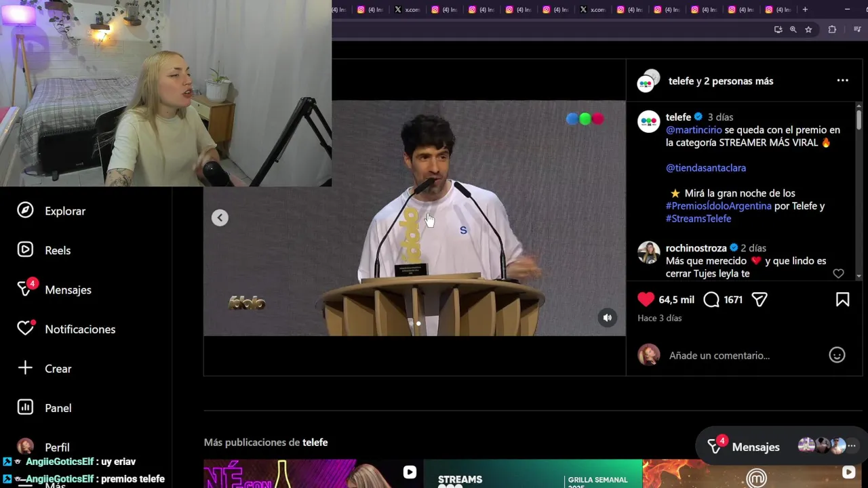The width and height of the screenshot is (868, 488).
Task: Open the #StreamsTelefe hashtag
Action: [698, 218]
